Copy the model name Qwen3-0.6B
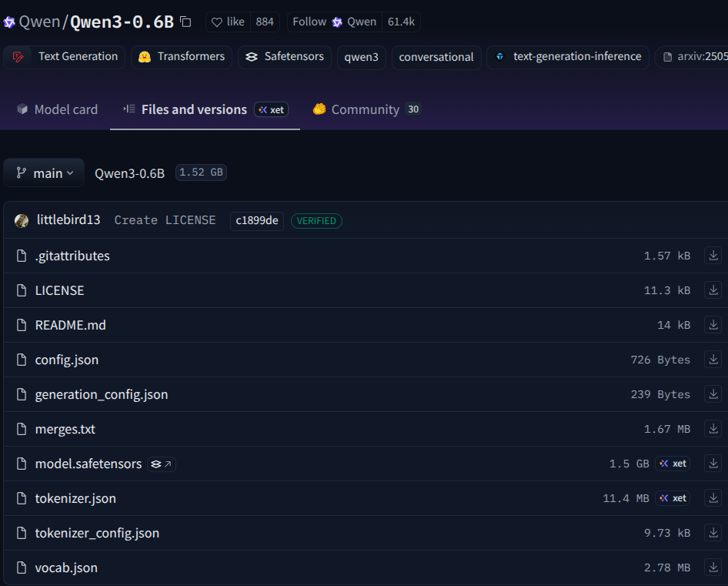 (185, 22)
